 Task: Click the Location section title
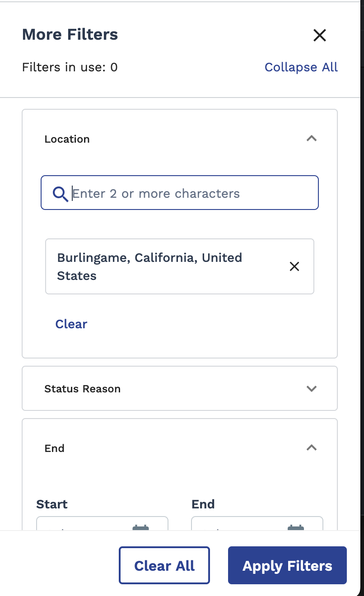pyautogui.click(x=67, y=139)
